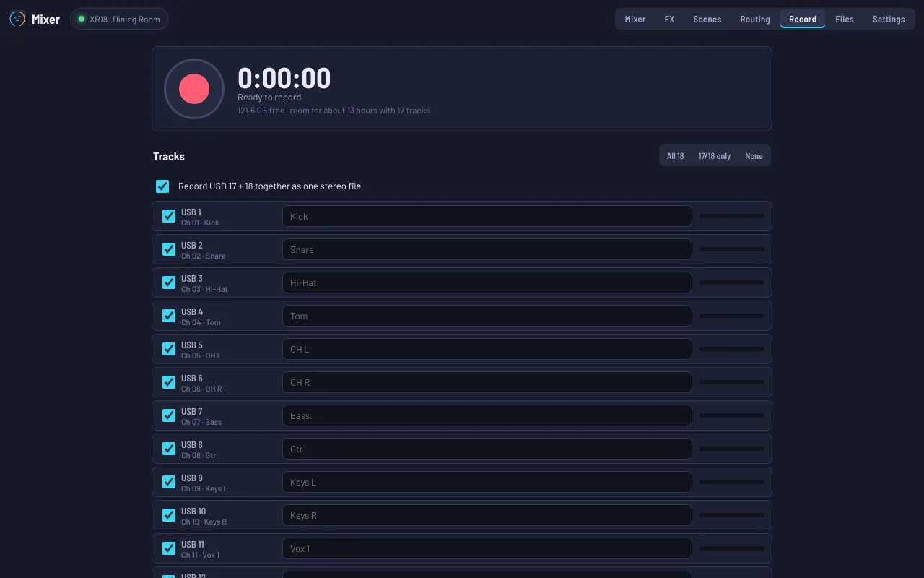Toggle the USB 7 Bass checkbox
Screen dimensions: 924x578
[x=169, y=415]
